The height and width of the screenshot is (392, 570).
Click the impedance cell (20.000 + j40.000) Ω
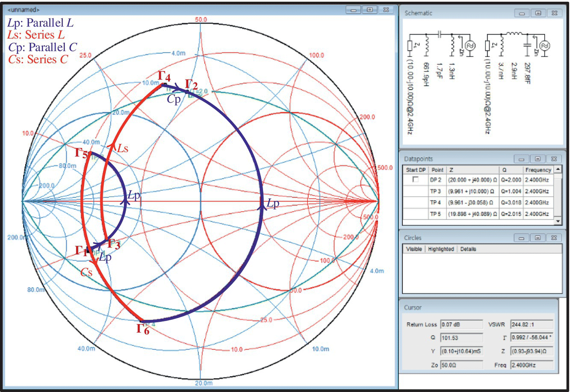(473, 180)
